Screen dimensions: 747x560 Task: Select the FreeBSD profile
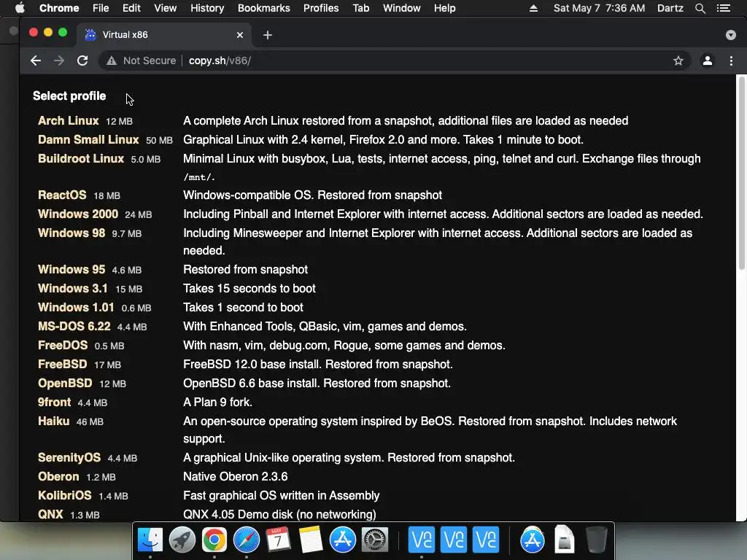point(63,365)
